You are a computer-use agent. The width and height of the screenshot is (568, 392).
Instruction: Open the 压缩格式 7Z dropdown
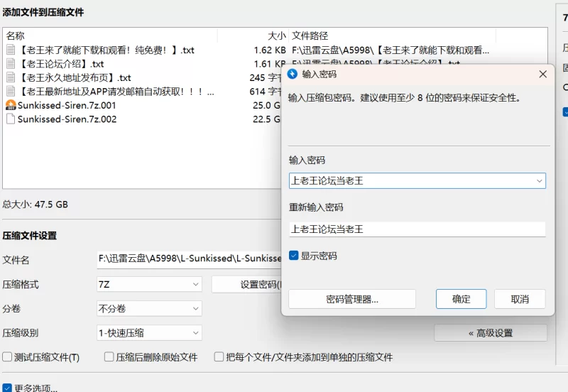click(196, 285)
